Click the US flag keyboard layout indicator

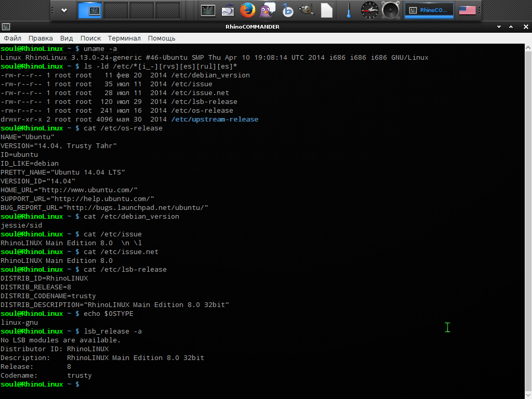tap(467, 10)
